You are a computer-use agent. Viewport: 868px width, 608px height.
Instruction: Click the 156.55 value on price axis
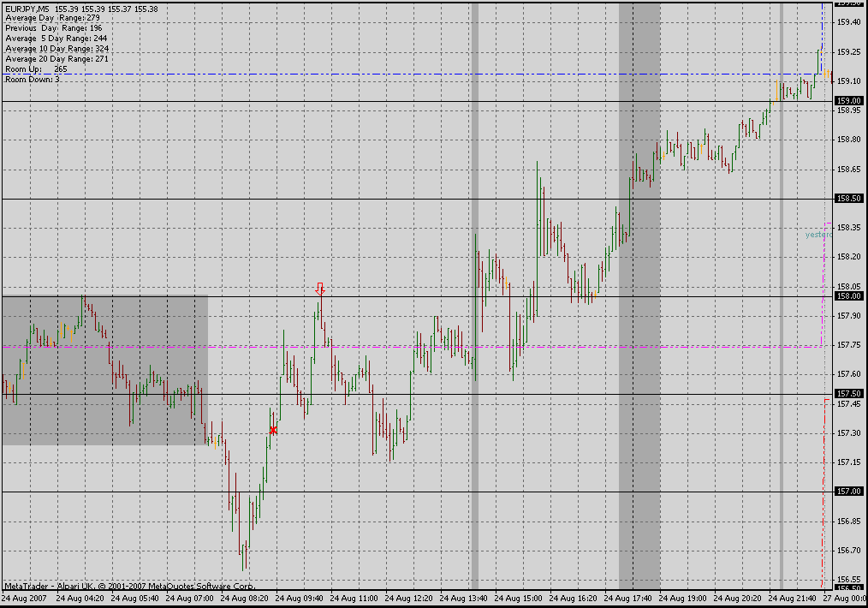(848, 580)
